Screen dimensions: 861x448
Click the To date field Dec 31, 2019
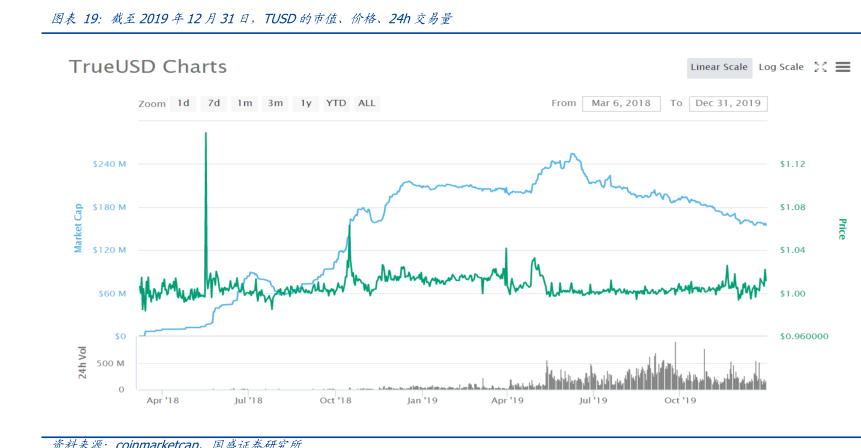tap(728, 103)
